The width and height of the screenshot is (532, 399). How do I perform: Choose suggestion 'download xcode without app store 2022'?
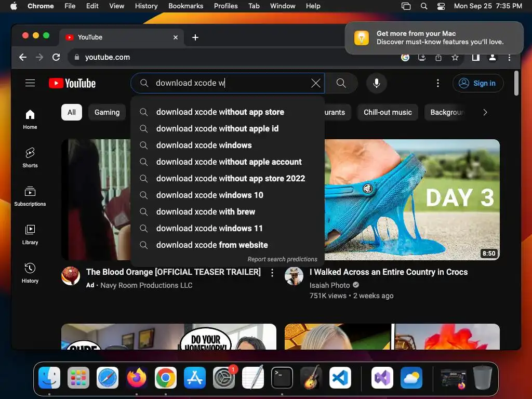click(228, 179)
